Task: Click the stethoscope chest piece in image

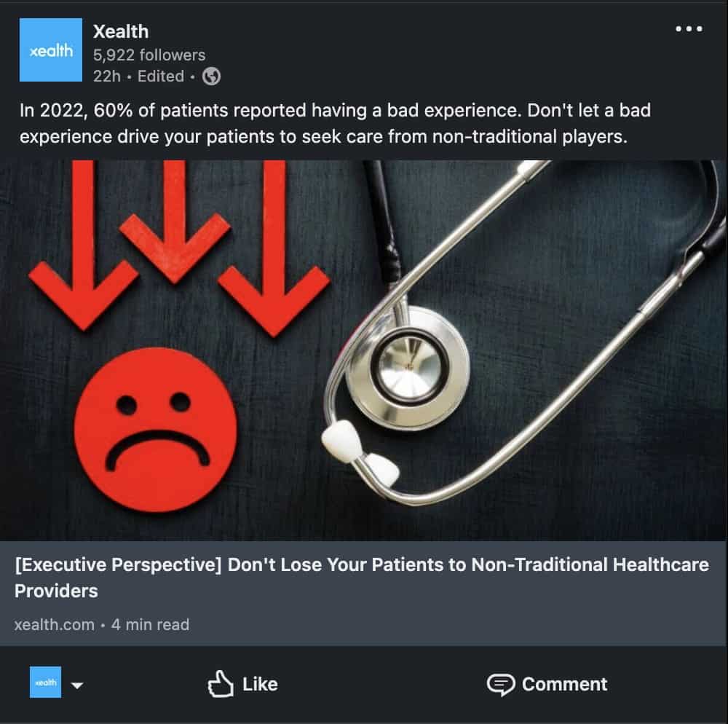Action: (x=407, y=367)
